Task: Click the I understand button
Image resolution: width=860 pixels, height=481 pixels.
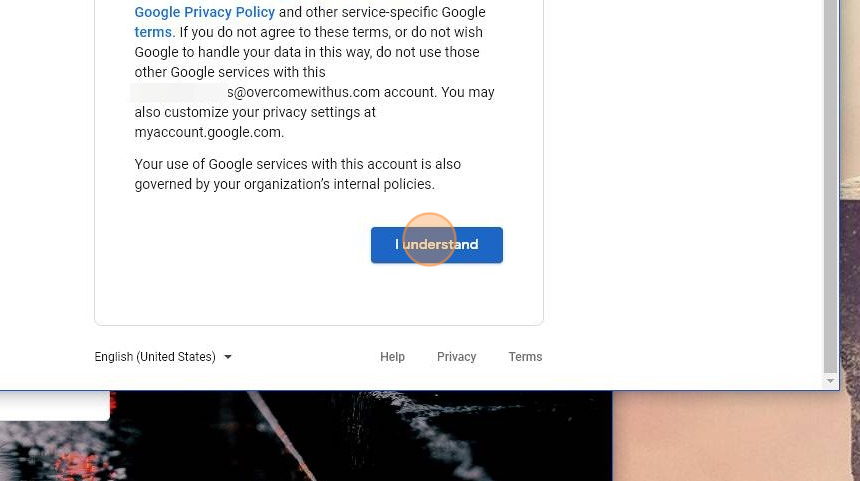Action: click(x=437, y=245)
